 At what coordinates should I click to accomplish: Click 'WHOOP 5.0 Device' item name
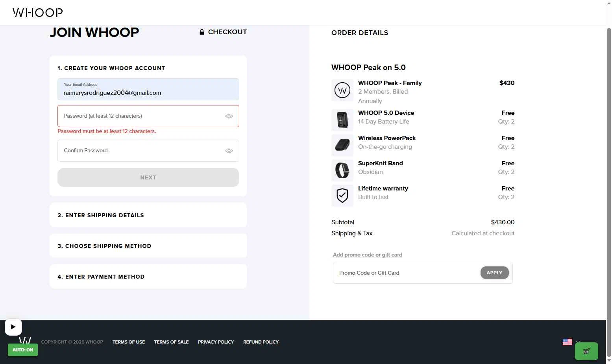click(386, 113)
